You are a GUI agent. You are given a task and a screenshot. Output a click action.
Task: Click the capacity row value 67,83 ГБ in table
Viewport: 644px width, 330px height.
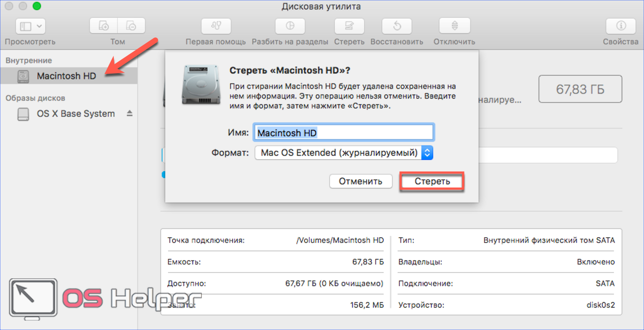tap(368, 262)
